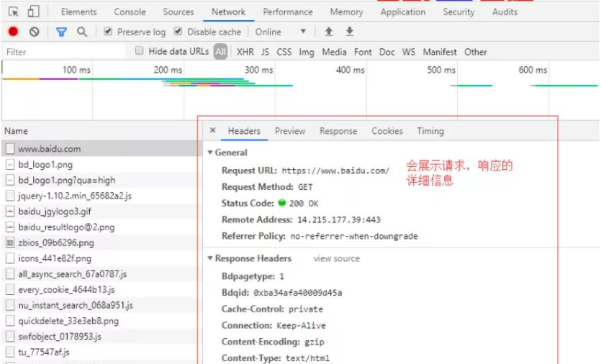Click file icon beside zbios_09b6296.png
The width and height of the screenshot is (601, 364).
(10, 243)
